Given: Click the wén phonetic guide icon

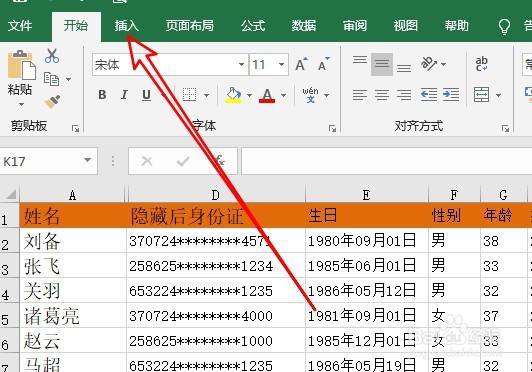Looking at the screenshot, I should (310, 95).
